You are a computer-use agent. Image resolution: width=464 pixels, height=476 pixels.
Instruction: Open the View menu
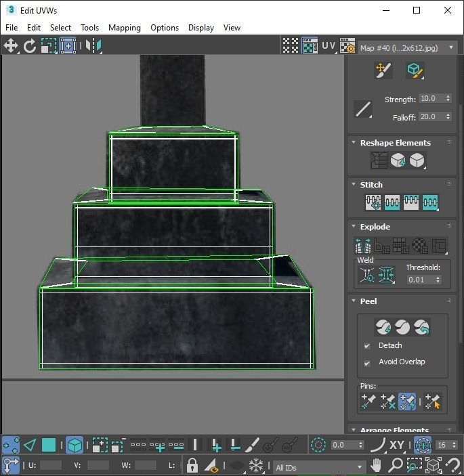click(232, 28)
